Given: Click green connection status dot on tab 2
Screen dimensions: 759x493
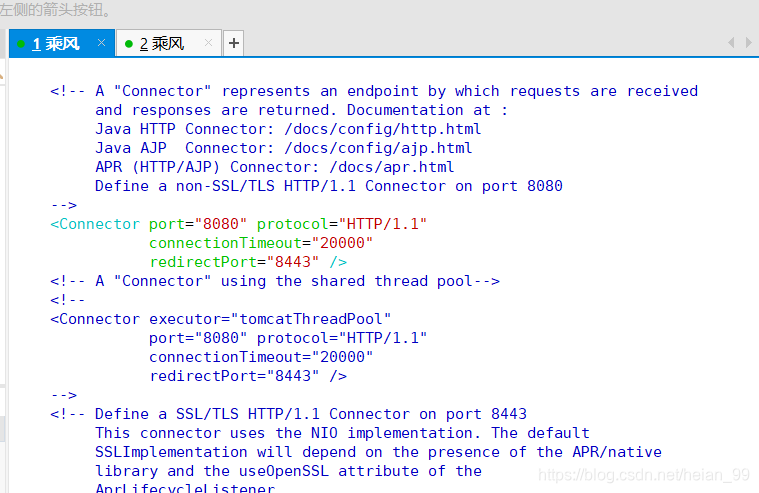Looking at the screenshot, I should pos(128,44).
